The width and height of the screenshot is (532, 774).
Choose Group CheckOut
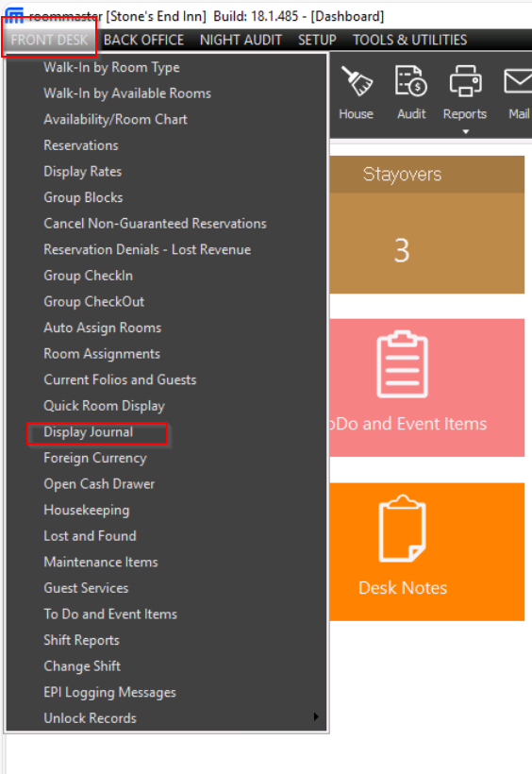[93, 302]
